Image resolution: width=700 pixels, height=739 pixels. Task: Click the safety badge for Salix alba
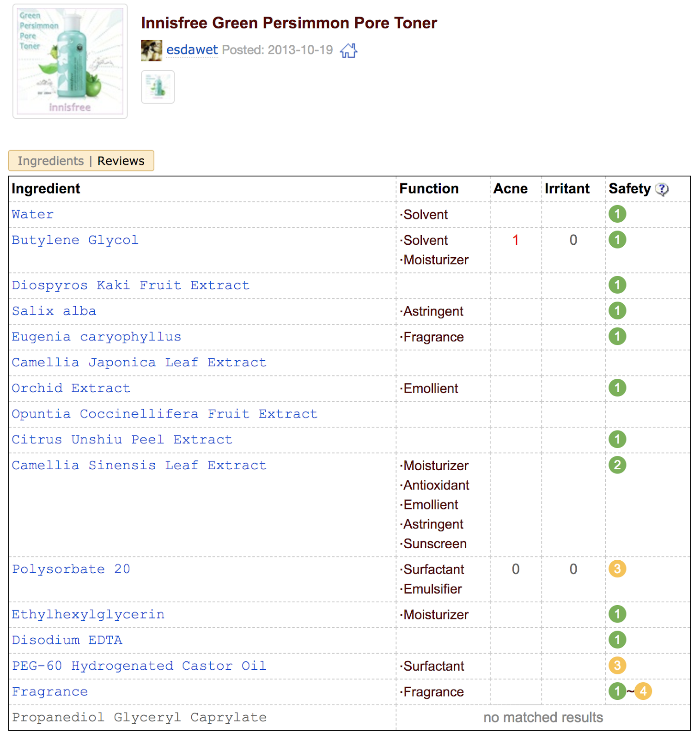(x=617, y=310)
